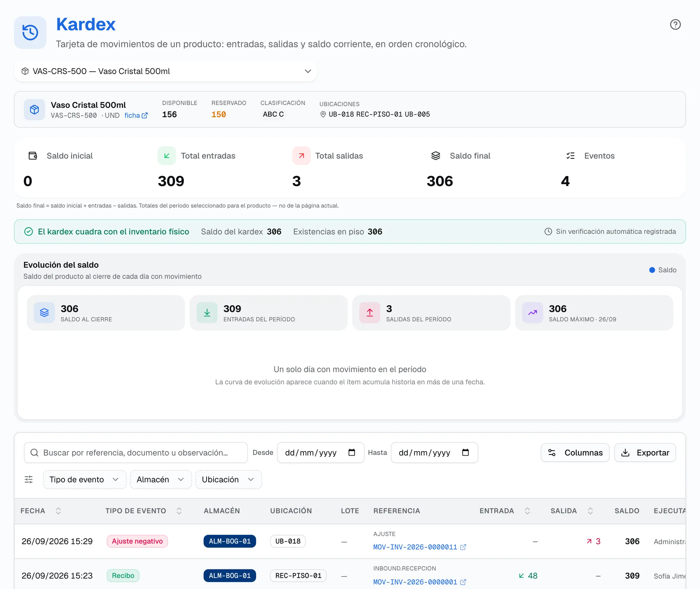Click the Total salidas red arrow icon
Viewport: 700px width, 589px height.
(x=301, y=156)
